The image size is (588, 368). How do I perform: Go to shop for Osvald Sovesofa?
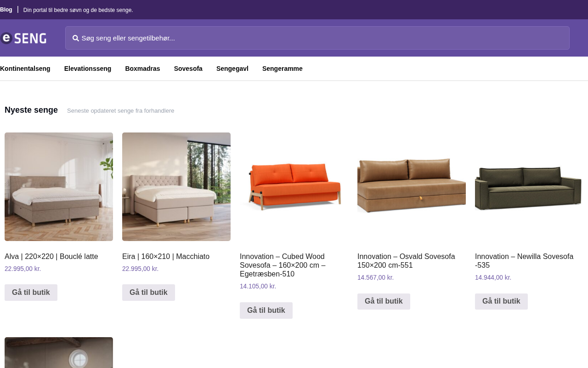click(x=384, y=301)
